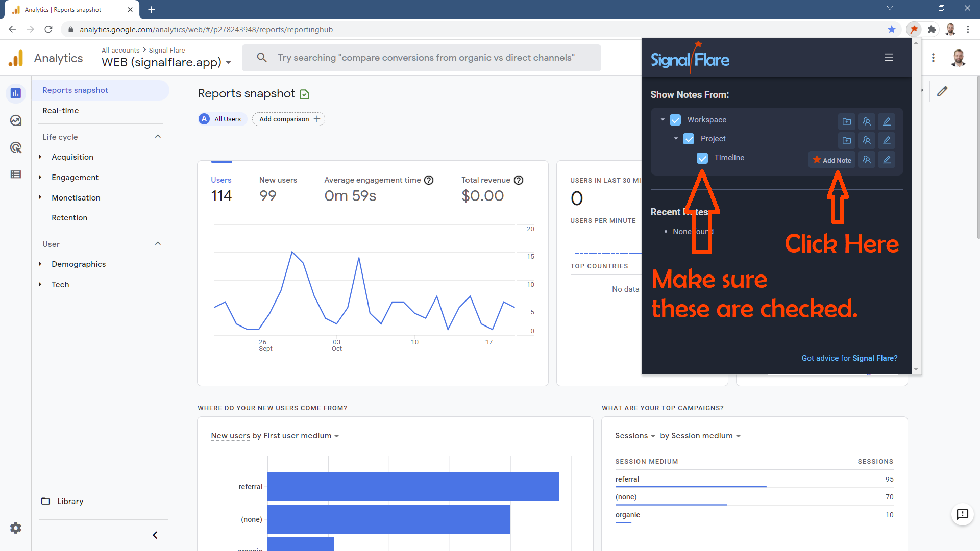Uncheck the Project checkbox
The height and width of the screenshot is (551, 980).
tap(689, 139)
